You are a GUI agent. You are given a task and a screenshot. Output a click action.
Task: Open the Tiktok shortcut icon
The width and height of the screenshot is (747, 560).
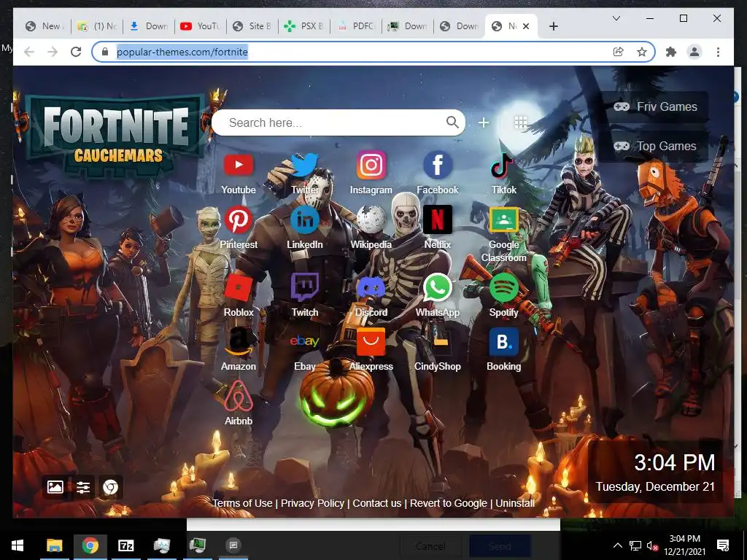point(503,166)
